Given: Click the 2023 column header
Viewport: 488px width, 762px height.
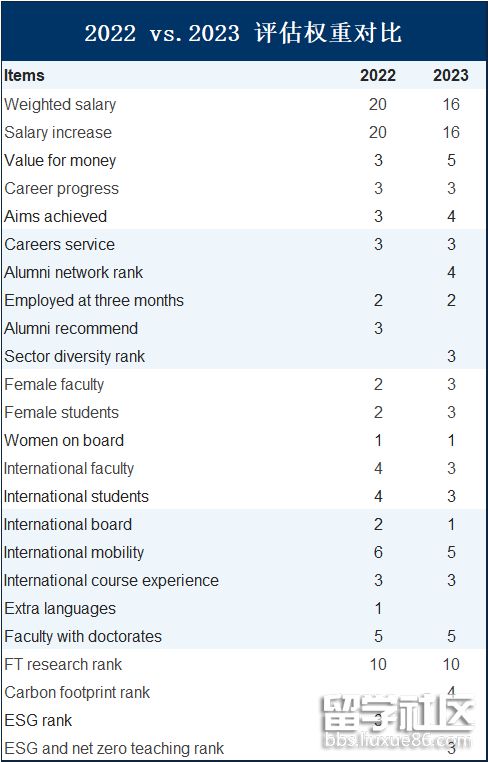Looking at the screenshot, I should [x=451, y=76].
